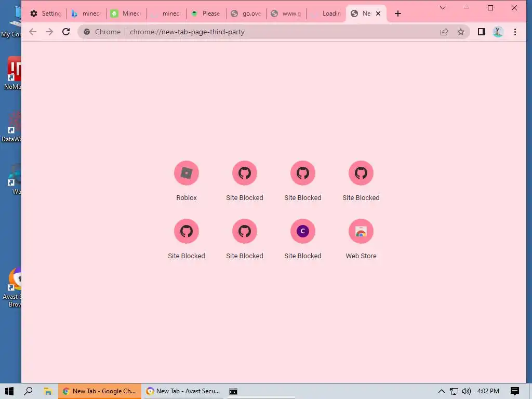Click the 4:02 PM clock
Screen dimensions: 532x399
(x=488, y=391)
